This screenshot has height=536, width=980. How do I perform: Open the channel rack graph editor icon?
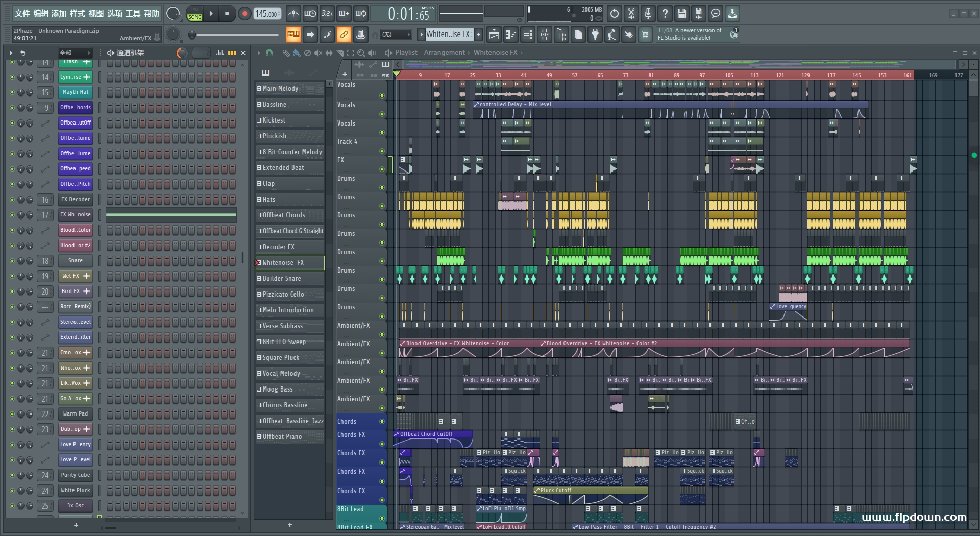(x=220, y=53)
